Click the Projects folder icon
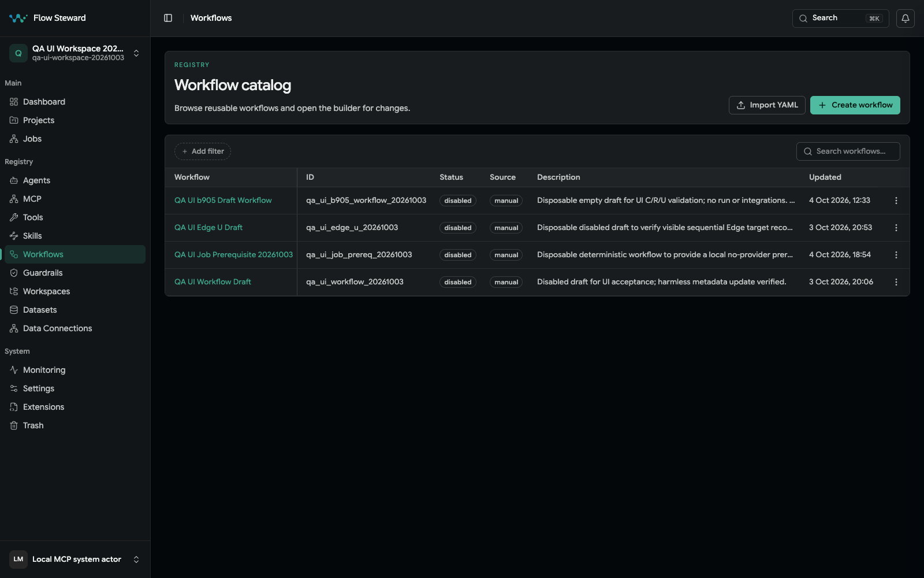This screenshot has height=578, width=924. click(x=14, y=120)
